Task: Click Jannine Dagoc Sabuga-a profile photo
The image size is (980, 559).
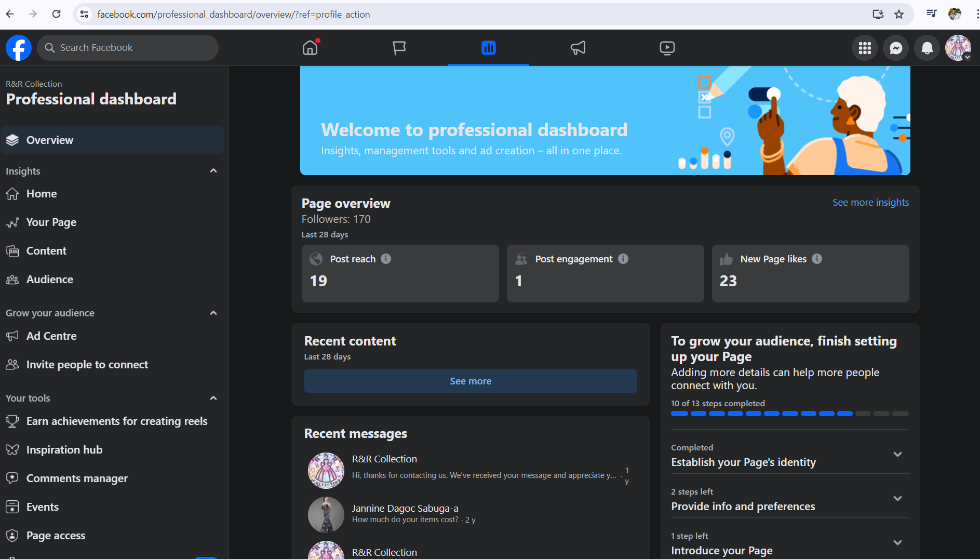Action: click(326, 515)
